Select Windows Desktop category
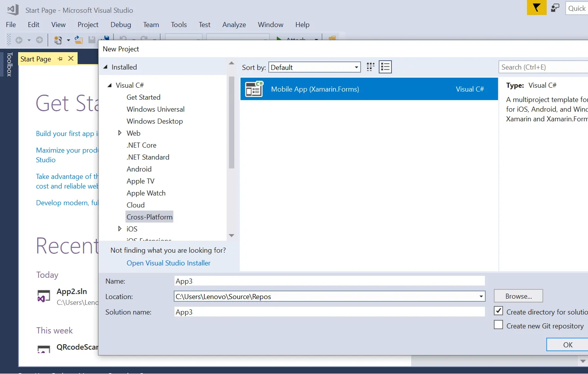588x374 pixels. 154,121
